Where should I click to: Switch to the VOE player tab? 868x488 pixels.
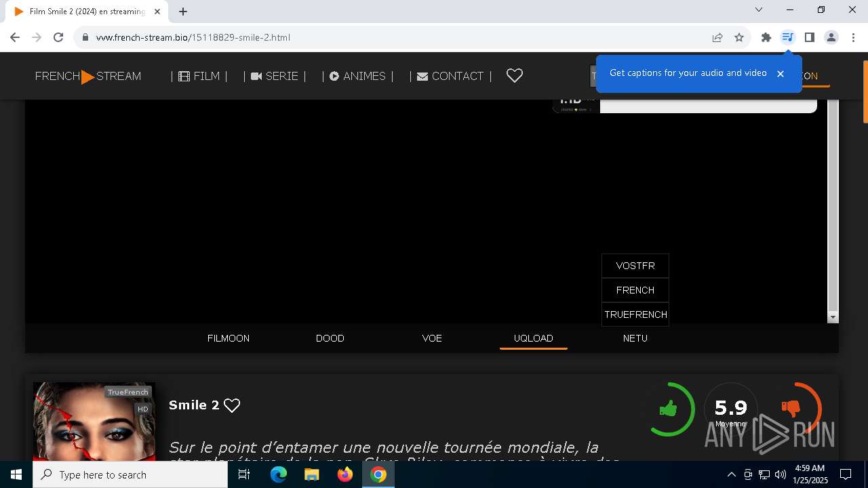pyautogui.click(x=432, y=338)
